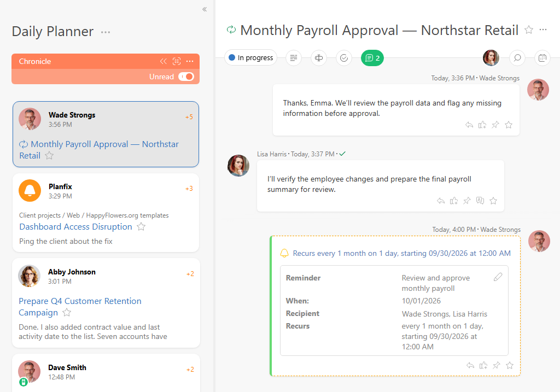Screen dimensions: 560x392
Task: Click the +5 unread counter
Action: coord(189,117)
